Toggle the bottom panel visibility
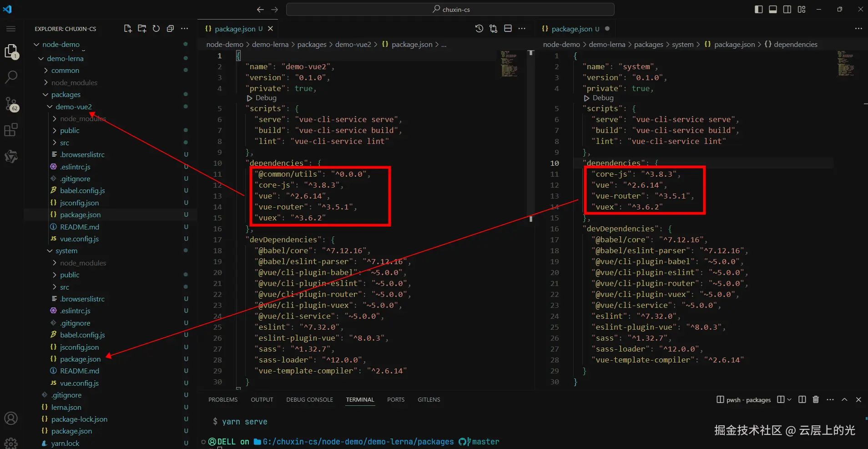The height and width of the screenshot is (449, 868). tap(773, 10)
